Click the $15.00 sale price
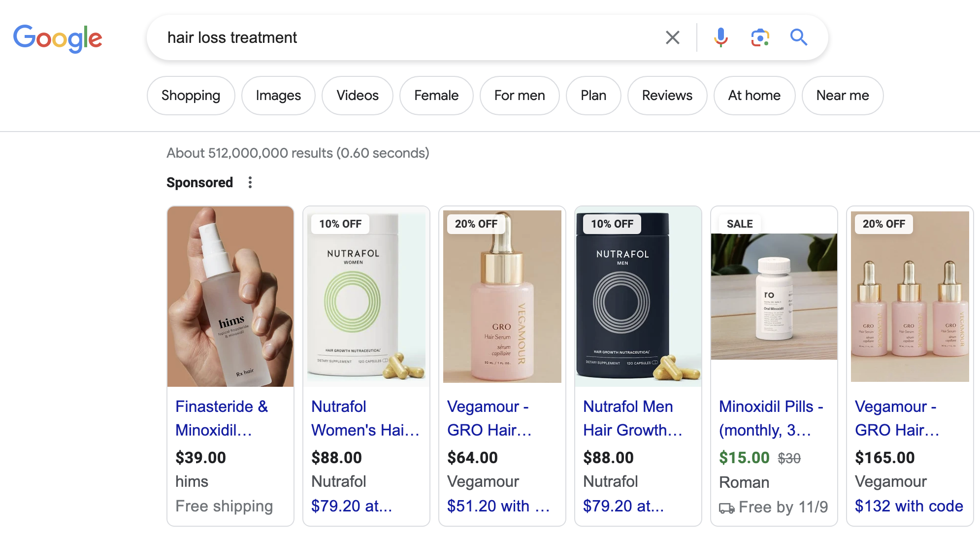Viewport: 980px width, 541px height. pyautogui.click(x=744, y=458)
